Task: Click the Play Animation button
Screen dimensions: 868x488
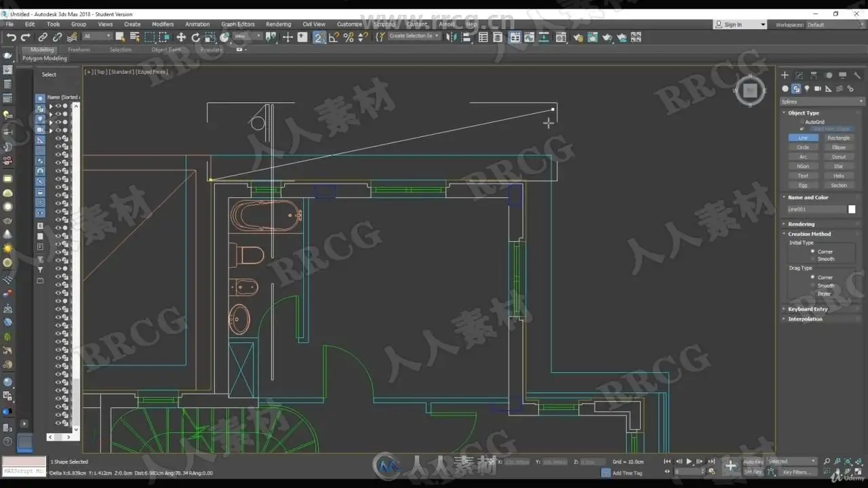Action: click(689, 462)
